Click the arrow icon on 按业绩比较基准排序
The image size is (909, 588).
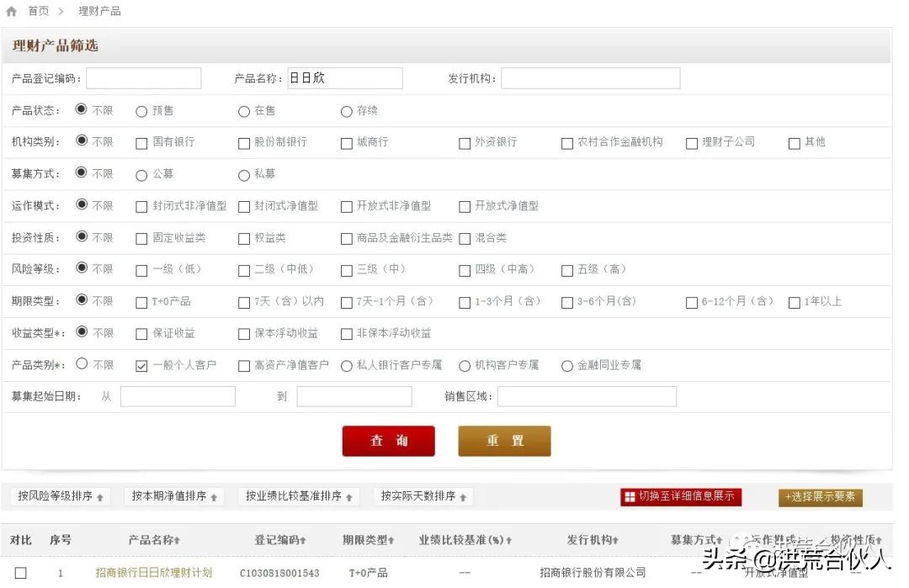tap(350, 496)
